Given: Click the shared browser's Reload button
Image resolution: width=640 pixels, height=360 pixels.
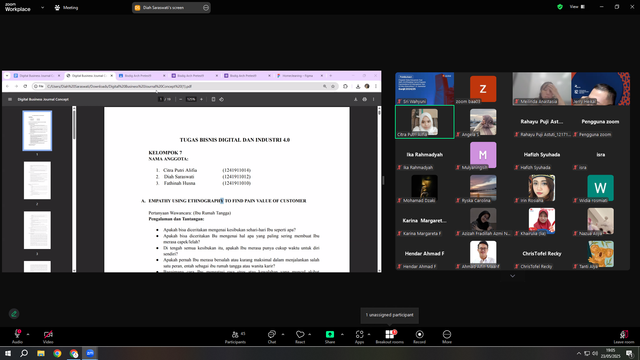Looking at the screenshot, I should (25, 87).
